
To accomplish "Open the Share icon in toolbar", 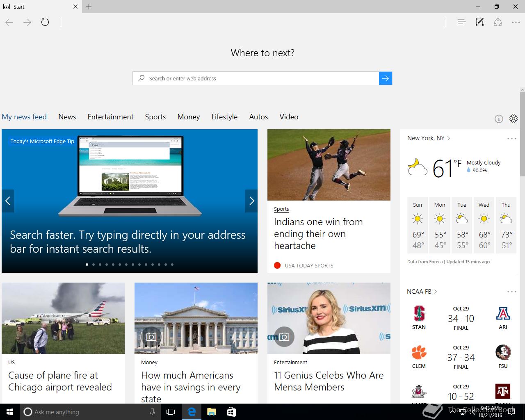I will tap(498, 22).
